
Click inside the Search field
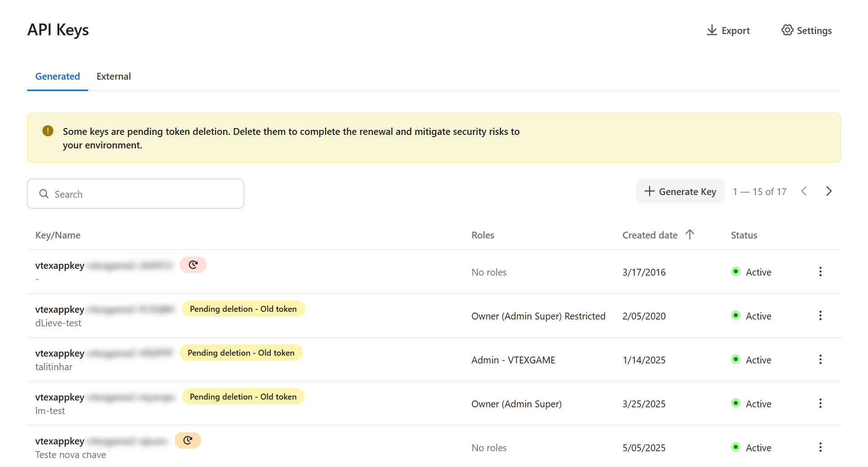click(136, 194)
